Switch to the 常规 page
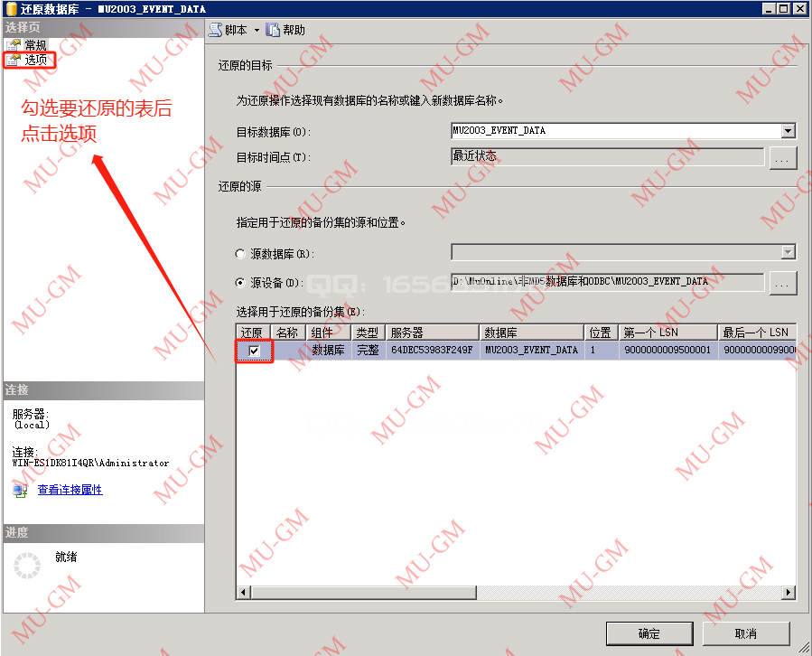Viewport: 812px width, 656px height. (36, 44)
